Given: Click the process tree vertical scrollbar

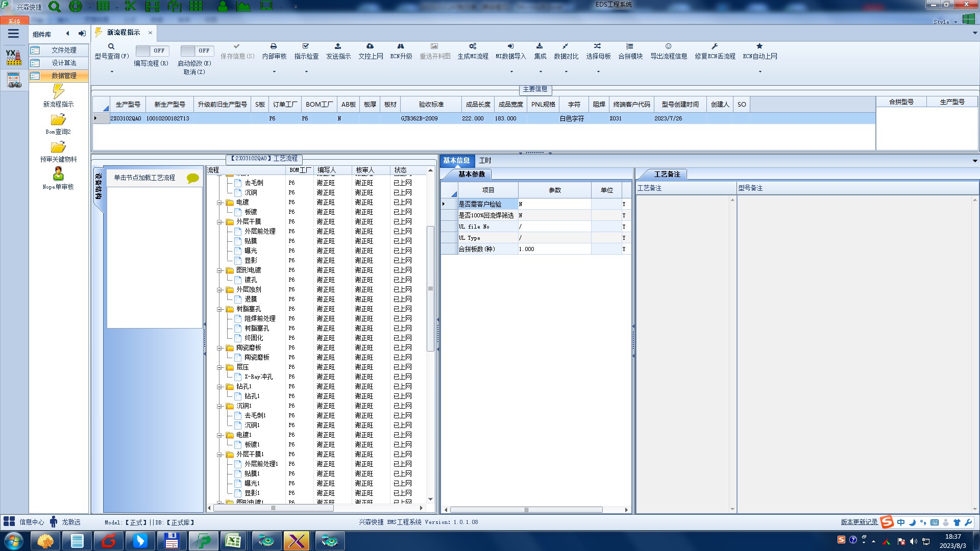Looking at the screenshot, I should (430, 289).
